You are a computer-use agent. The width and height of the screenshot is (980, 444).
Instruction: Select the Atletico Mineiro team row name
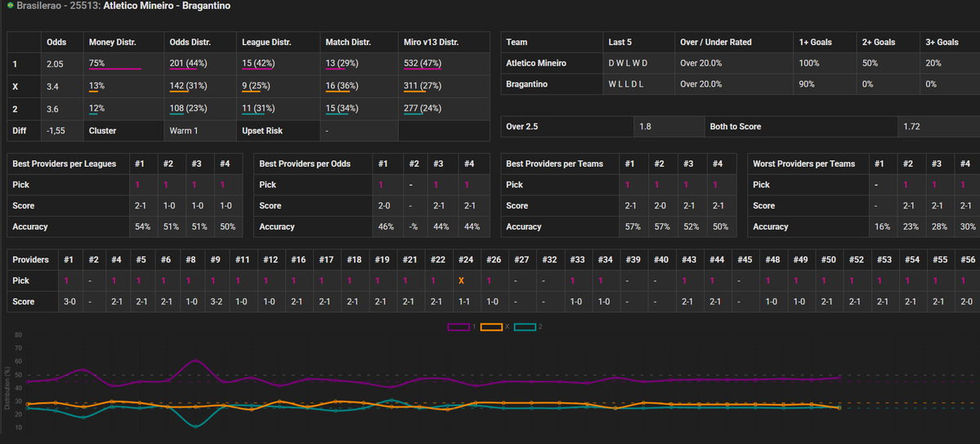[536, 64]
